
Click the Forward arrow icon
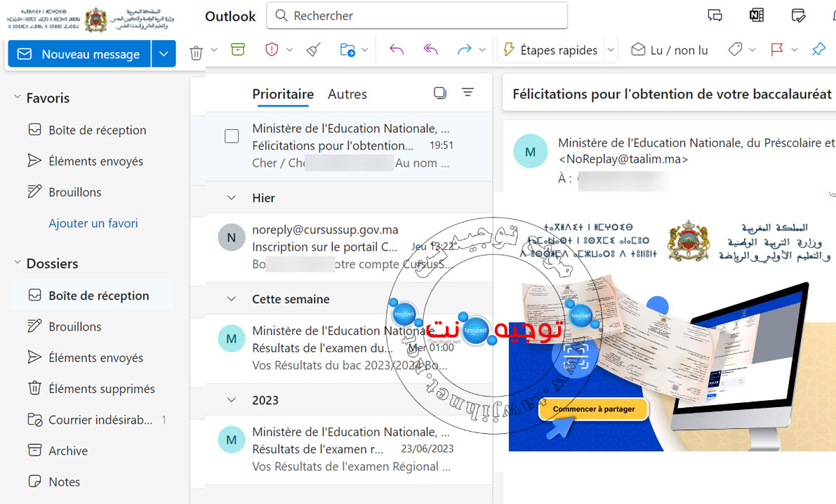click(x=465, y=50)
